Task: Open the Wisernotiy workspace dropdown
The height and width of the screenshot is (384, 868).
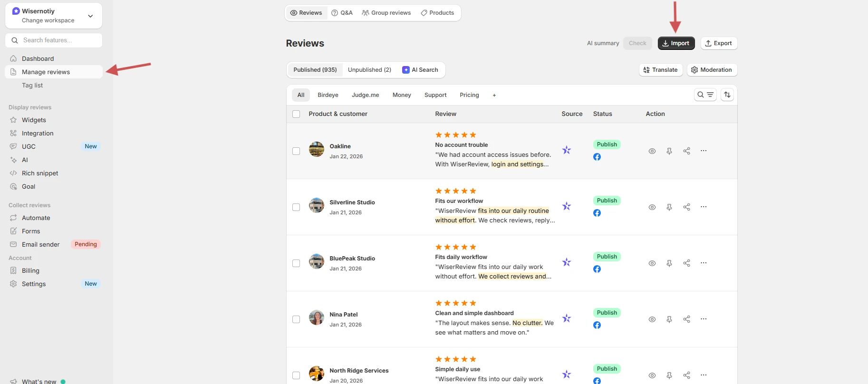Action: [54, 16]
